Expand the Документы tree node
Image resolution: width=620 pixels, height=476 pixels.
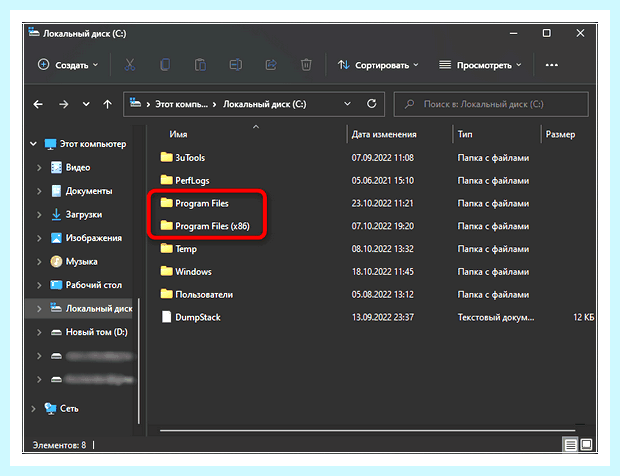coord(39,191)
